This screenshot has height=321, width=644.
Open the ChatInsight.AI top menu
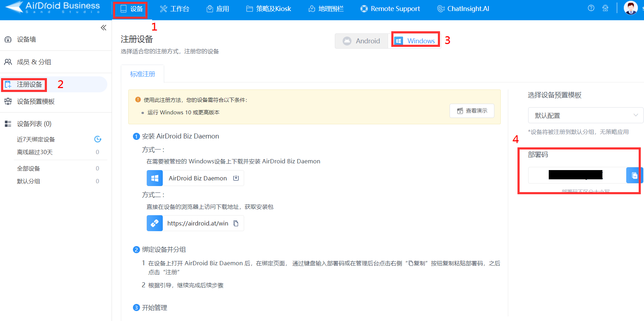(x=463, y=9)
